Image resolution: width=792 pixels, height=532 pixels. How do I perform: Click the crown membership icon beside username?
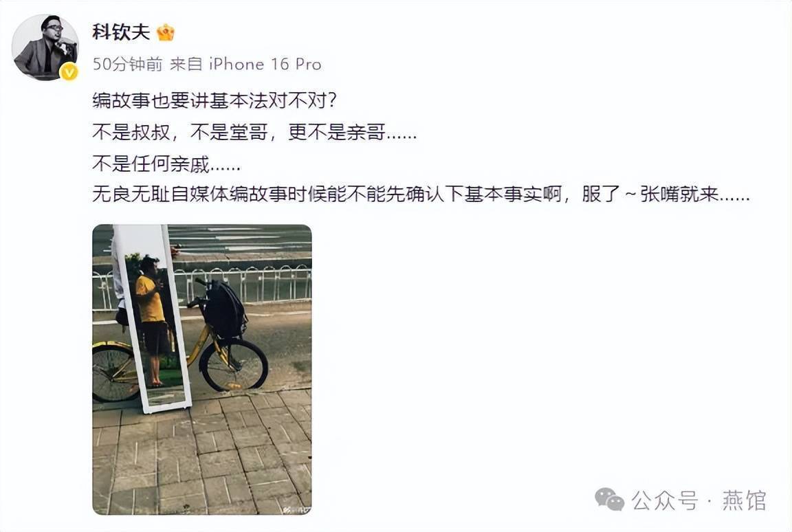pos(166,33)
